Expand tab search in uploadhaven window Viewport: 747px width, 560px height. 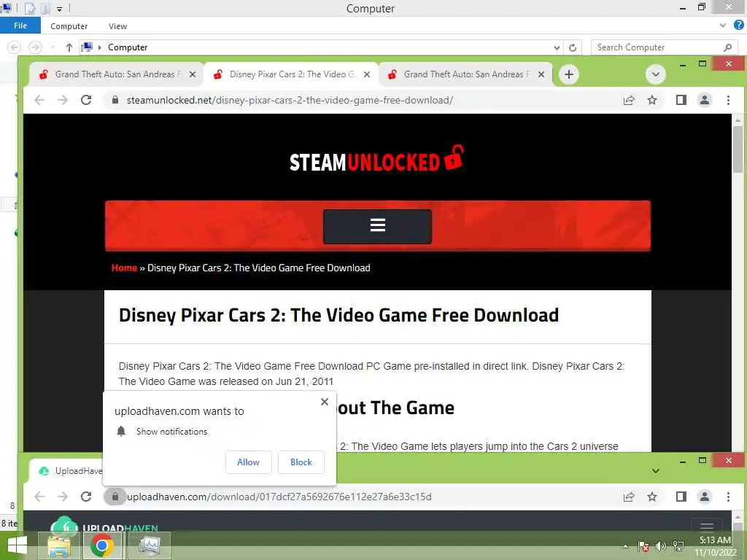pos(656,471)
